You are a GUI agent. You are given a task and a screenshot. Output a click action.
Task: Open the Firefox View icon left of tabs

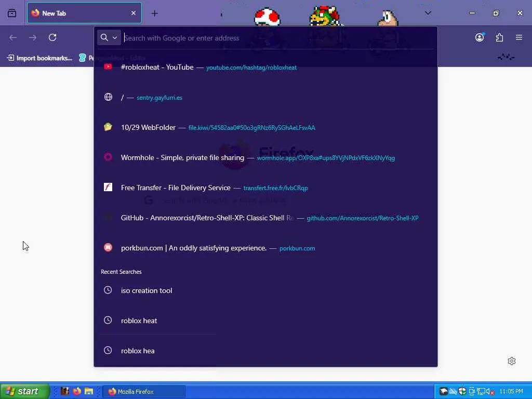pyautogui.click(x=12, y=13)
